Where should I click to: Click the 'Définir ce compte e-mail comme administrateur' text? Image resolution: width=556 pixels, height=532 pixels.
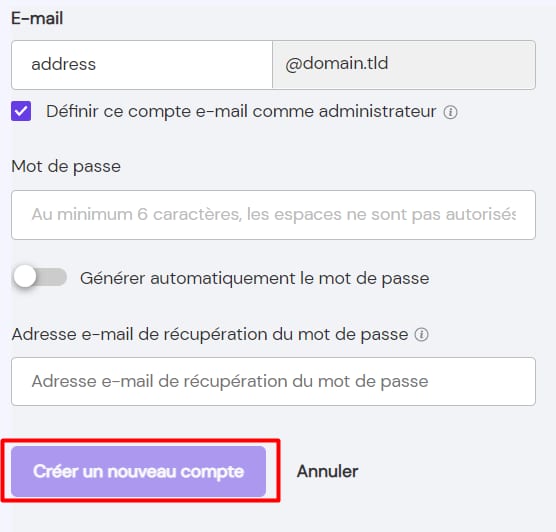(241, 112)
